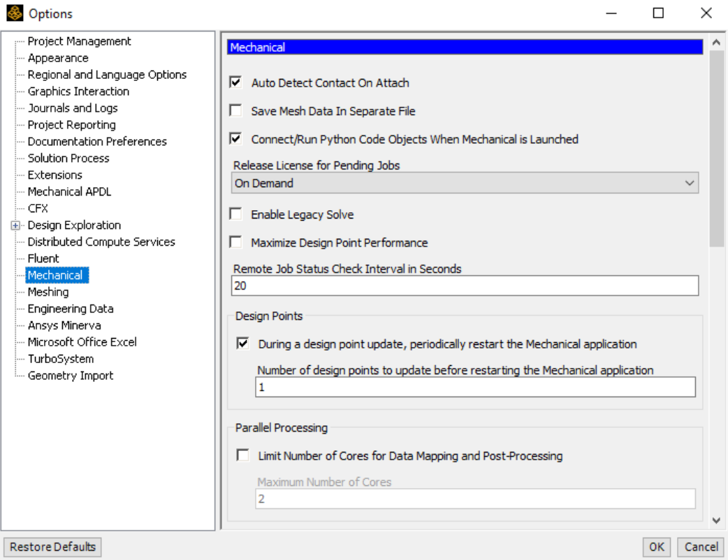The height and width of the screenshot is (560, 728).
Task: Enable Legacy Solve checkbox
Action: pyautogui.click(x=236, y=214)
